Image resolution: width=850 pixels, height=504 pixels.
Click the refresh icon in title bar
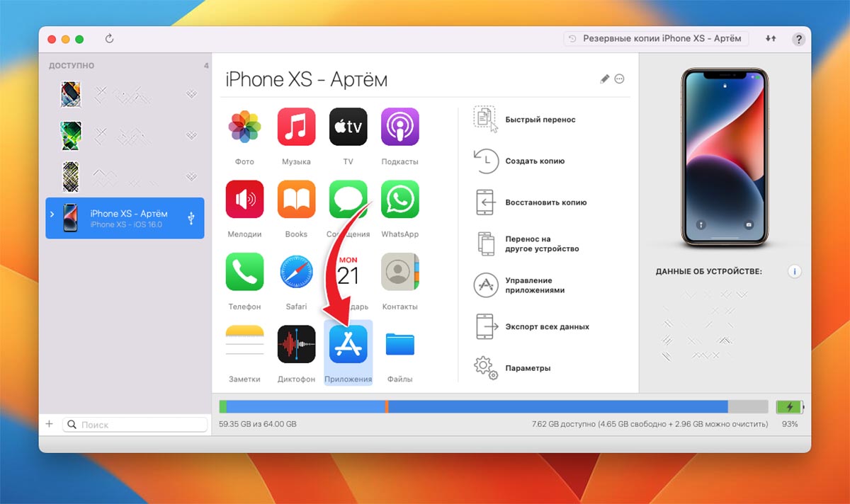click(x=109, y=38)
